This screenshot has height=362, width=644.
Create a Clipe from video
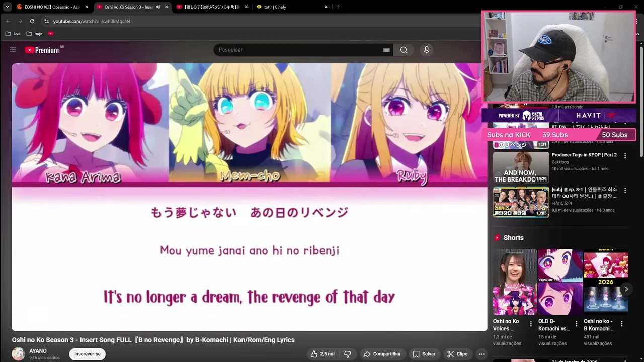(x=457, y=354)
